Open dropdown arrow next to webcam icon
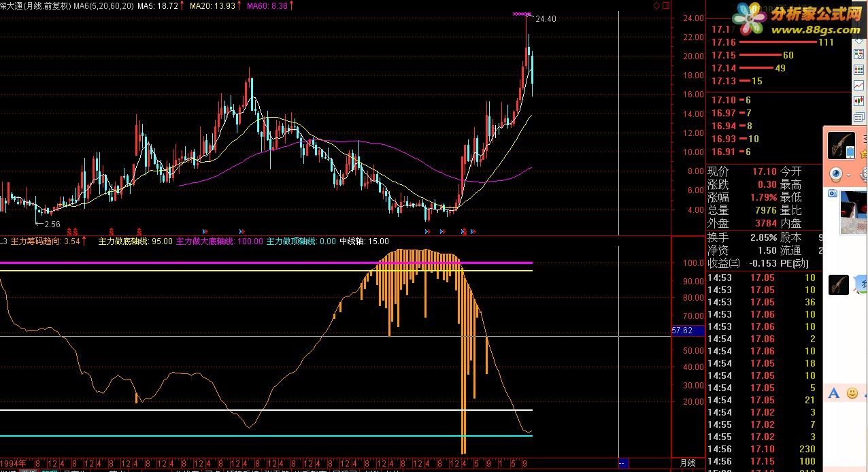The height and width of the screenshot is (472, 868). (848, 176)
